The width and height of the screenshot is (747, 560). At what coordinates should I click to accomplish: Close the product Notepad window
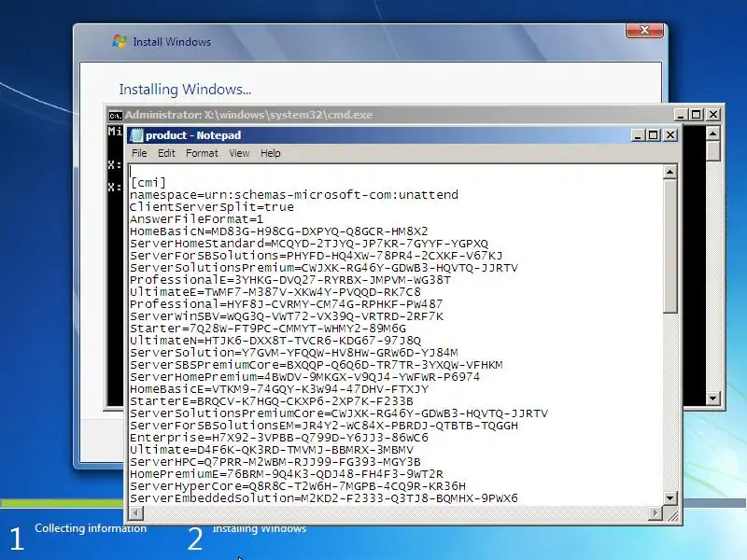point(670,135)
